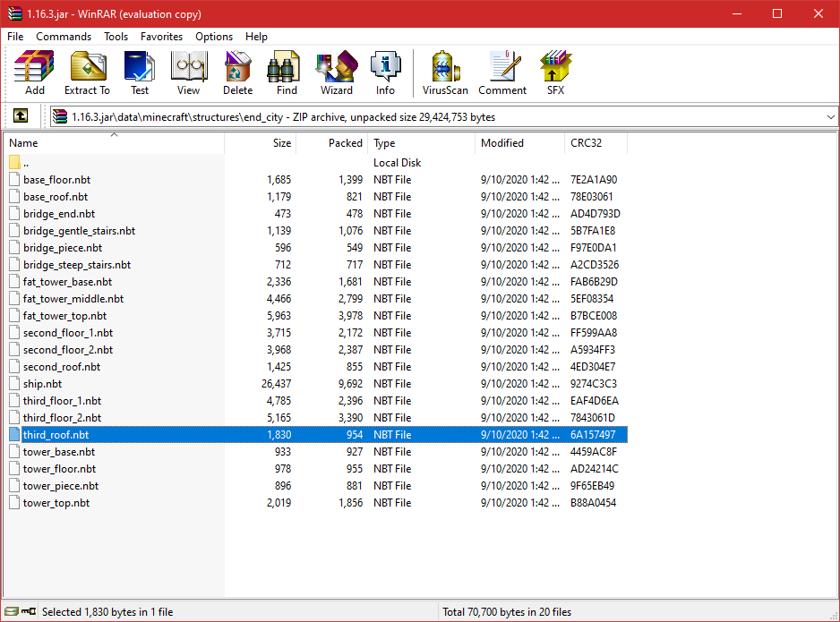840x622 pixels.
Task: Click the Delete files toolbar icon
Action: pyautogui.click(x=237, y=72)
